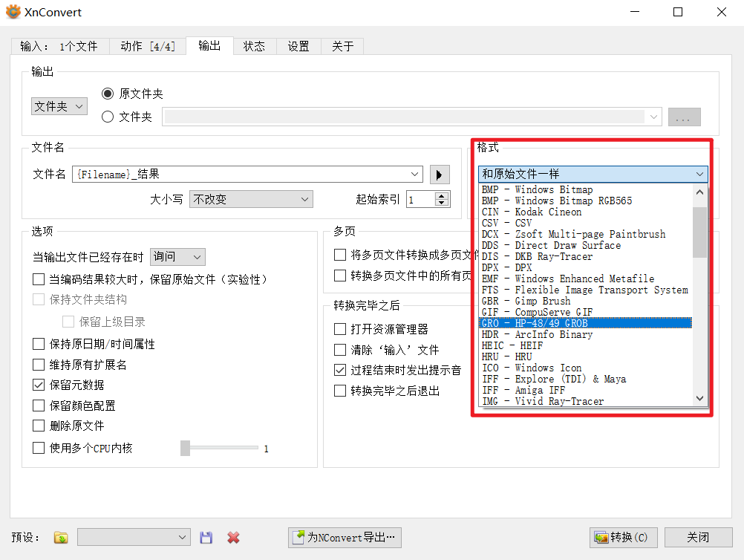Select the original folder radio button
This screenshot has width=744, height=560.
[108, 94]
